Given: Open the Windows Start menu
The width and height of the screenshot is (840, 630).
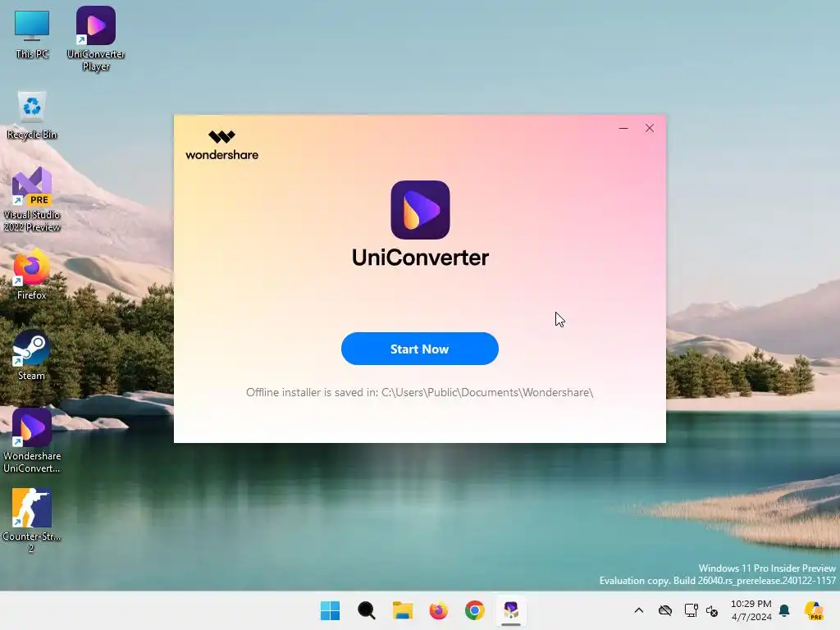Looking at the screenshot, I should (x=330, y=610).
